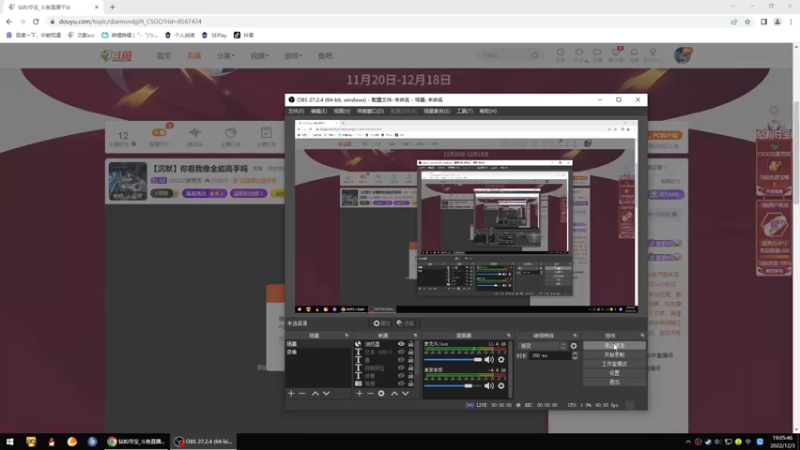Click the Douyu site logo
The width and height of the screenshot is (800, 450).
pyautogui.click(x=117, y=56)
